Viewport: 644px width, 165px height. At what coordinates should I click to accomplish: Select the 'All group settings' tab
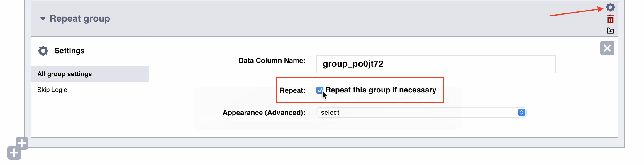[x=65, y=74]
